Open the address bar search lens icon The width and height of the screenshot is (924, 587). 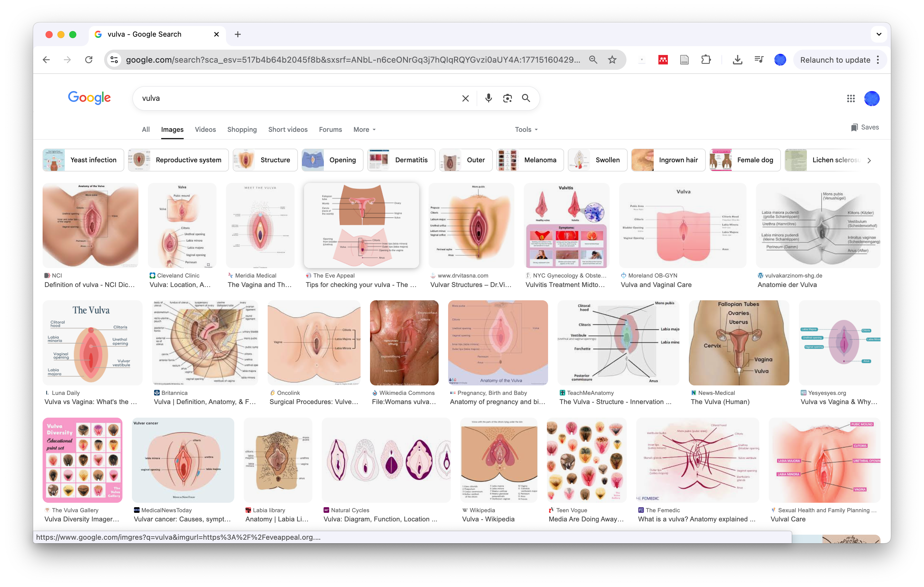click(x=593, y=60)
